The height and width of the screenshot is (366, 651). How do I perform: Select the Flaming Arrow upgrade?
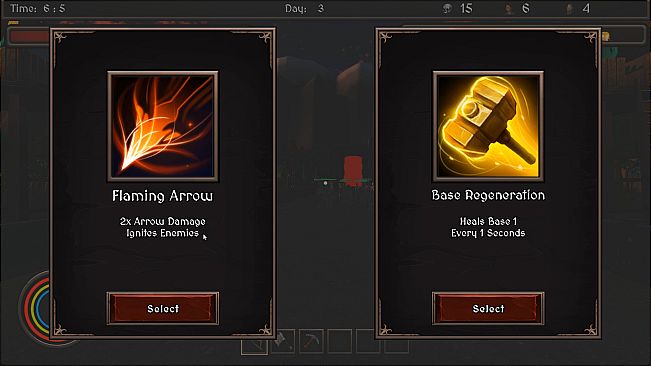tap(163, 308)
